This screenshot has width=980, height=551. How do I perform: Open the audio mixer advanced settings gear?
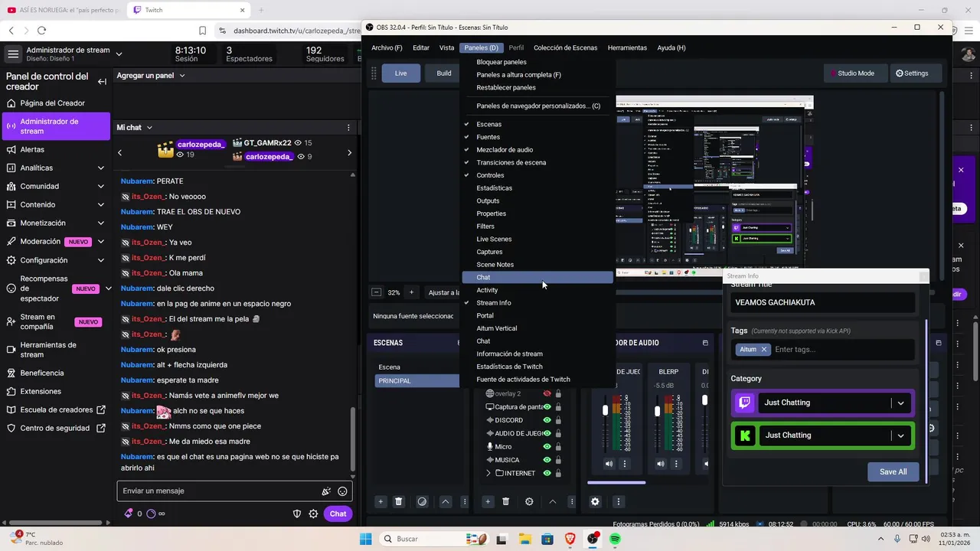tap(595, 502)
